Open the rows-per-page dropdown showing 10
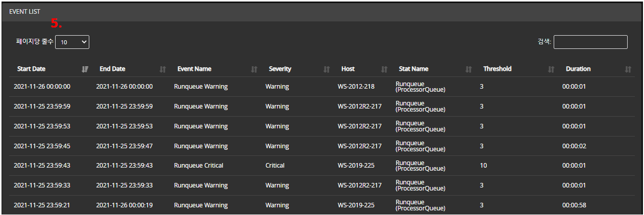644x215 pixels. [72, 42]
